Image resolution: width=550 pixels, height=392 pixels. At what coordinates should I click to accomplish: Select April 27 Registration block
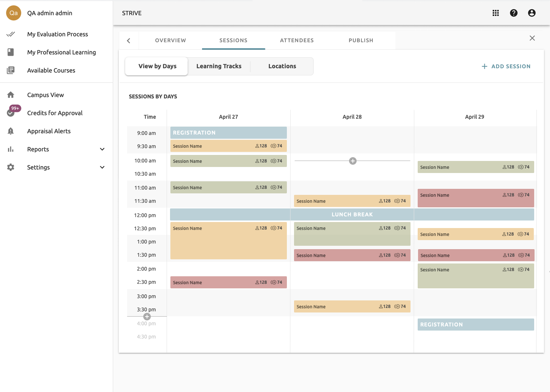(228, 133)
